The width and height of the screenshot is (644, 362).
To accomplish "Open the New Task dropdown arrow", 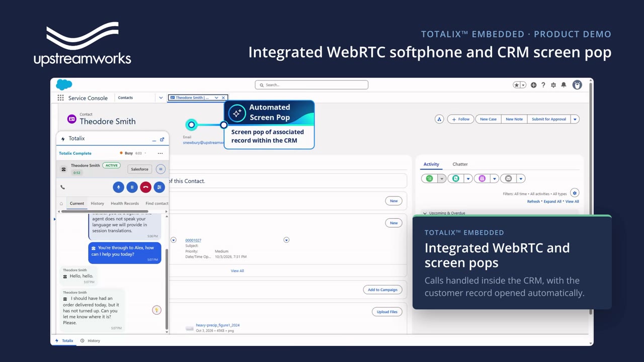I will click(x=442, y=178).
